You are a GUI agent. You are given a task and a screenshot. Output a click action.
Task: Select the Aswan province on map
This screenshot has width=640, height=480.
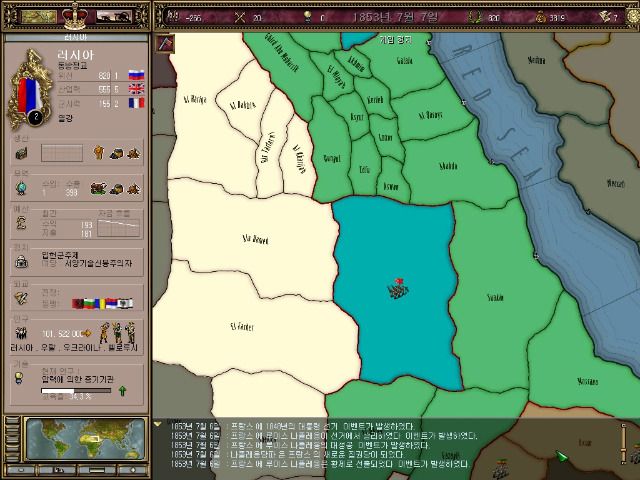click(391, 187)
